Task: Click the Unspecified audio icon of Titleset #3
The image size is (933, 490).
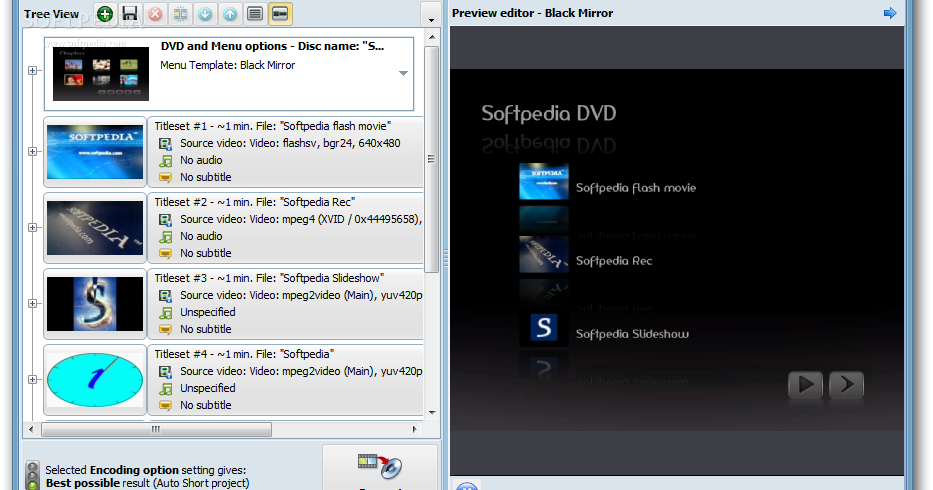Action: pos(165,313)
